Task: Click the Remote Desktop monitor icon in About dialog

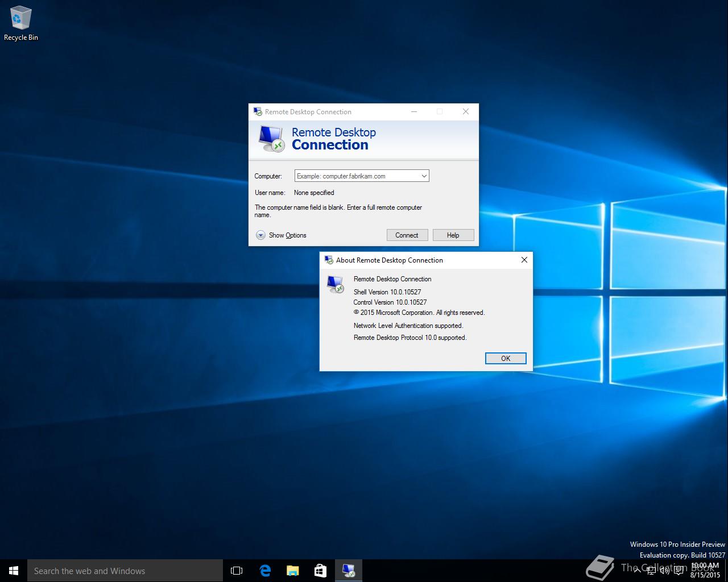Action: pyautogui.click(x=336, y=284)
